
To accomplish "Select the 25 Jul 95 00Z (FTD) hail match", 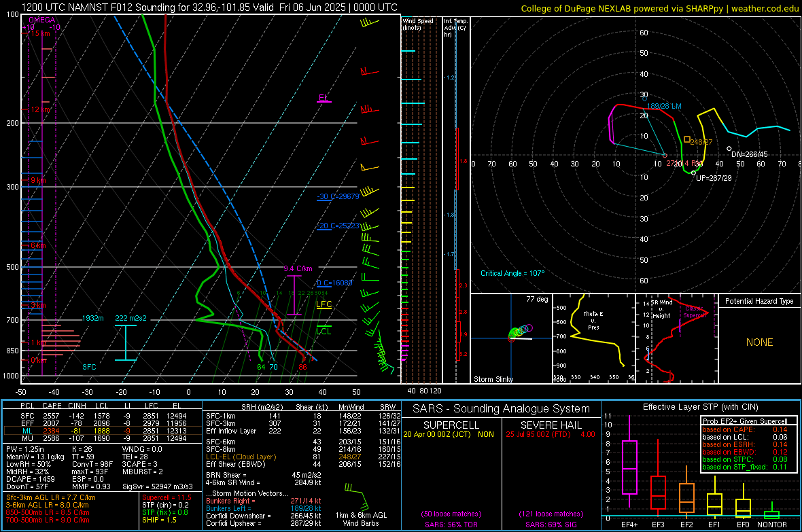I will tap(551, 434).
